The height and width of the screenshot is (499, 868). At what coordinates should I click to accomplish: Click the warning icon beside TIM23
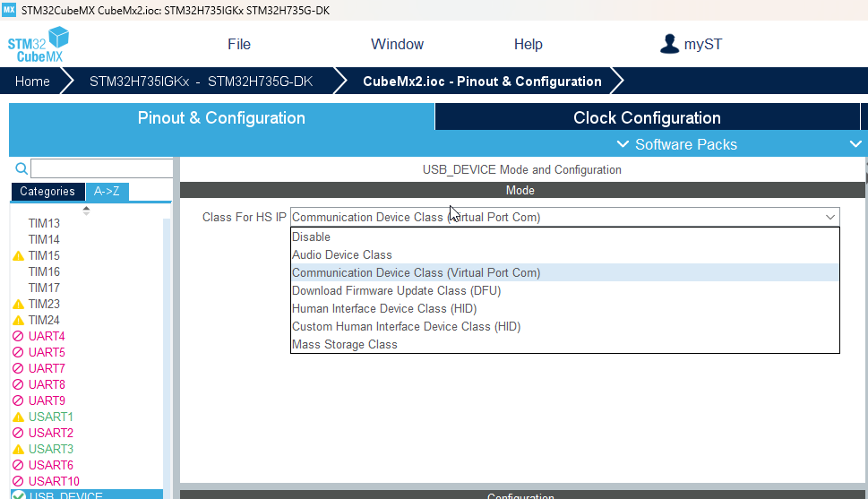tap(18, 304)
